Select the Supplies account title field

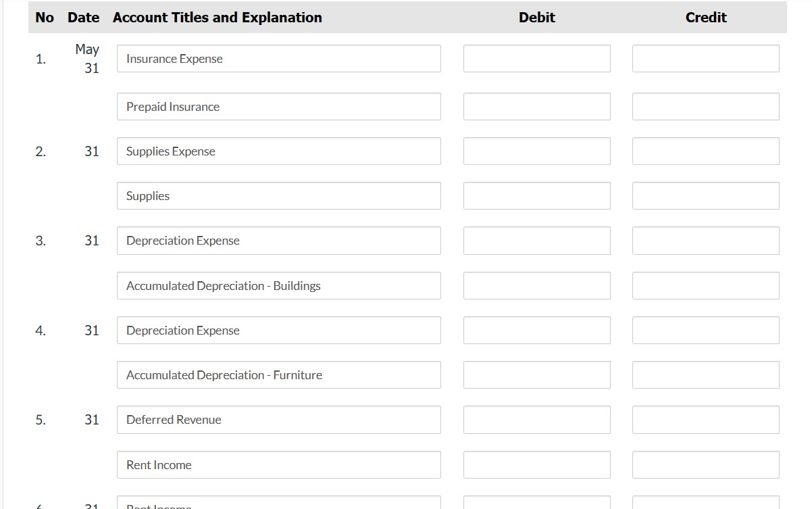(x=279, y=196)
